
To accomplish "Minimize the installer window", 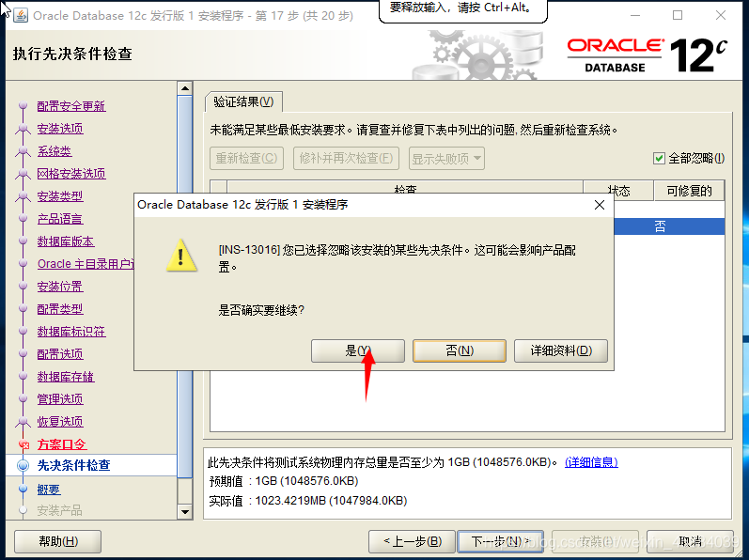I will point(635,15).
